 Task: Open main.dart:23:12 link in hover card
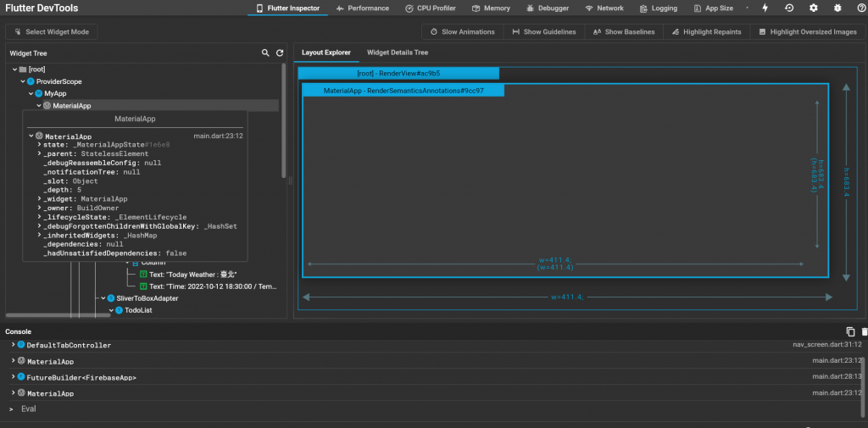pos(218,136)
